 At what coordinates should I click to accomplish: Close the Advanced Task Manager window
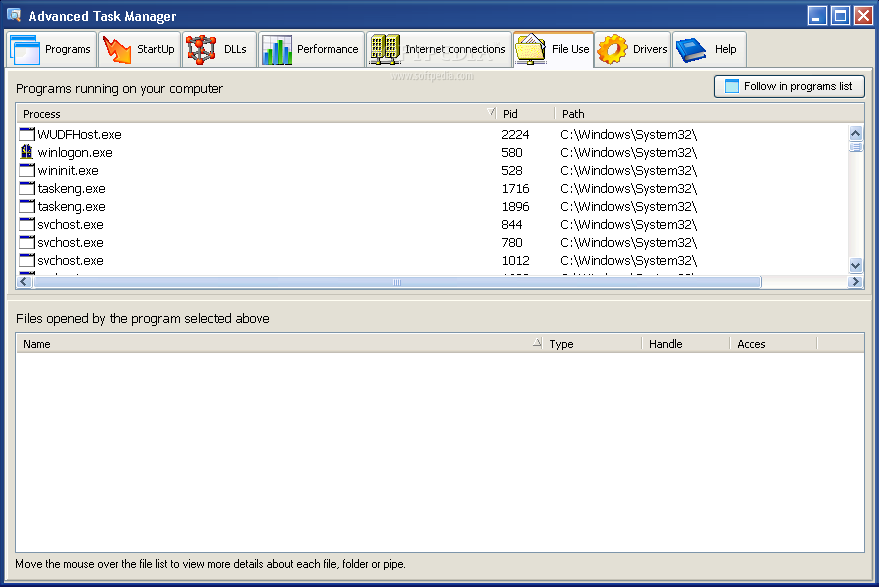pos(863,15)
